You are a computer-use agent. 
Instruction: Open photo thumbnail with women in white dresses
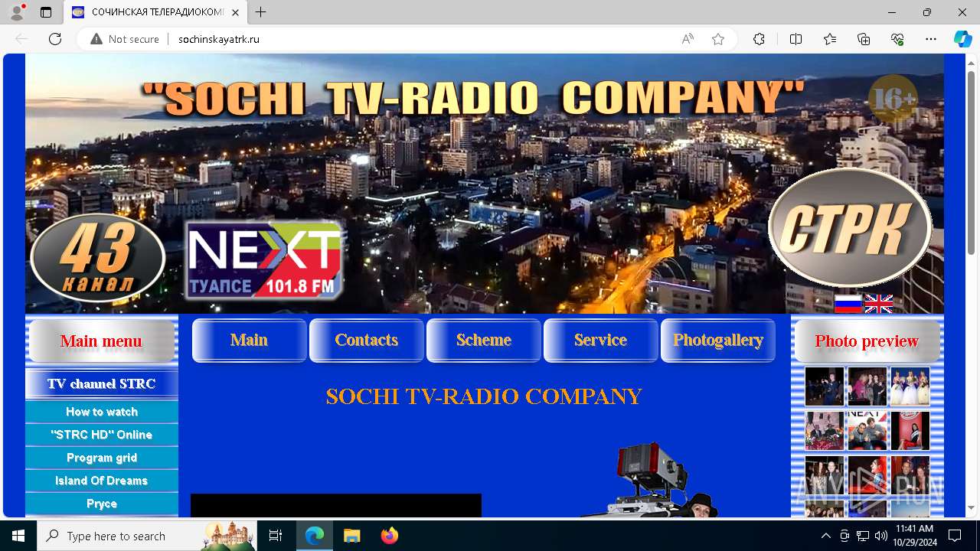(x=910, y=386)
